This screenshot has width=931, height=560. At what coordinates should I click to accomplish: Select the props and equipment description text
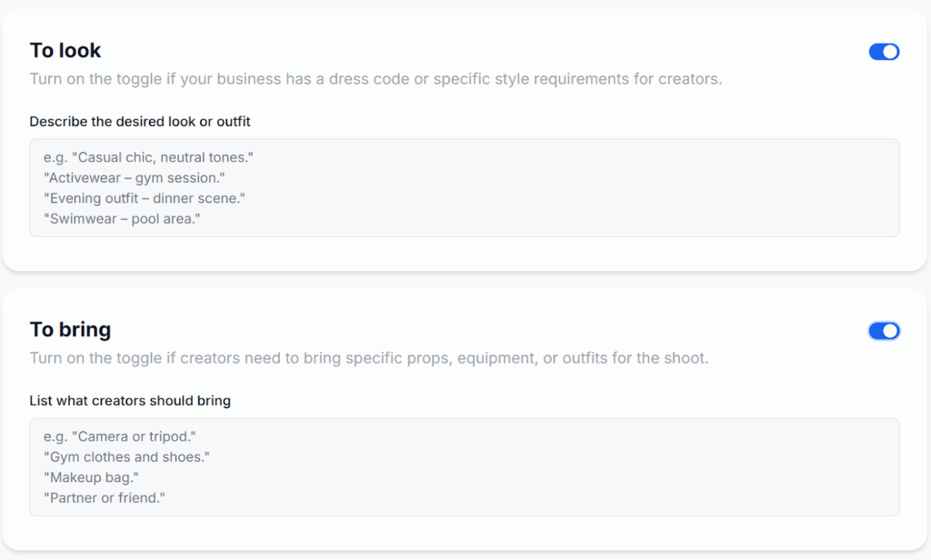pos(368,358)
